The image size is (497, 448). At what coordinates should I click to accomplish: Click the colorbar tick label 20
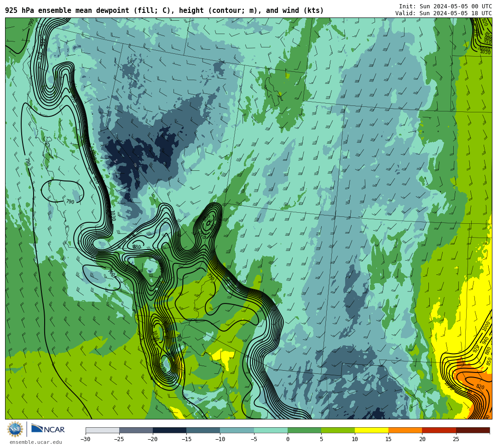pyautogui.click(x=422, y=439)
